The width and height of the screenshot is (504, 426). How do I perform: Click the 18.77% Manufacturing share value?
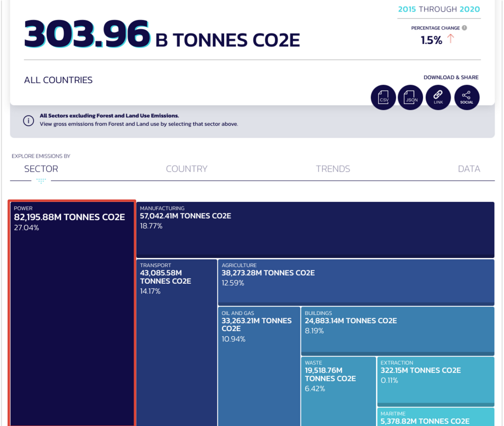[151, 226]
